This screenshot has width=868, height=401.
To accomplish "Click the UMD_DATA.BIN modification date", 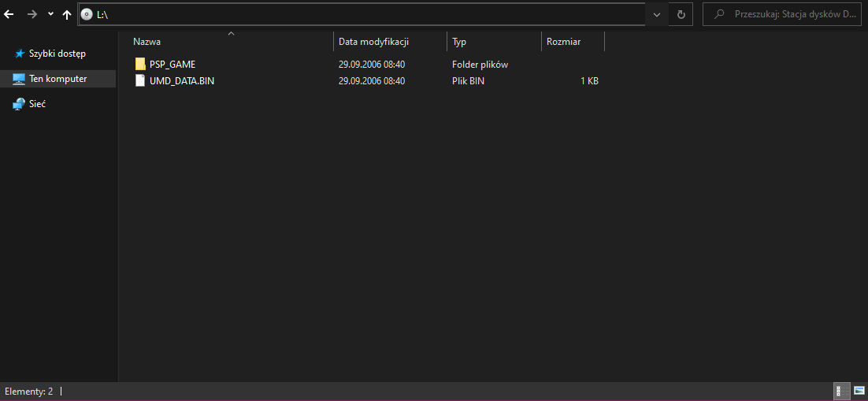I will (x=372, y=81).
